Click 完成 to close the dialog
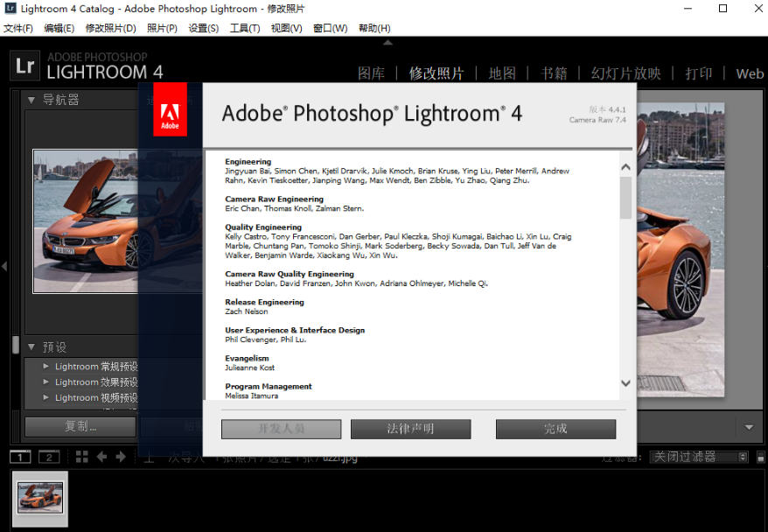Screen dimensions: 768x532 (x=555, y=429)
